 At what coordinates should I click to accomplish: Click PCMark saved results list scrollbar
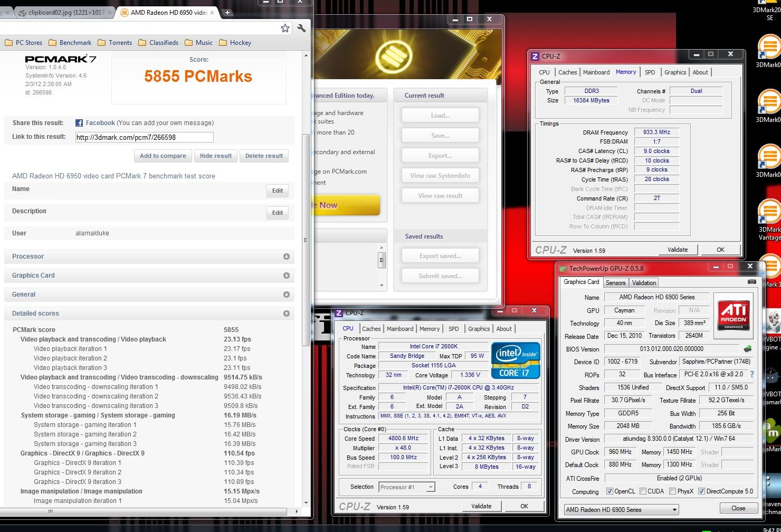pos(382,260)
